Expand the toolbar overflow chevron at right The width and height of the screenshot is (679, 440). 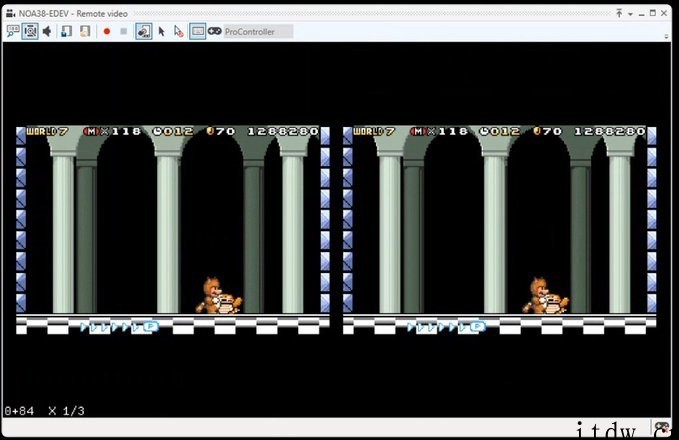pyautogui.click(x=666, y=37)
